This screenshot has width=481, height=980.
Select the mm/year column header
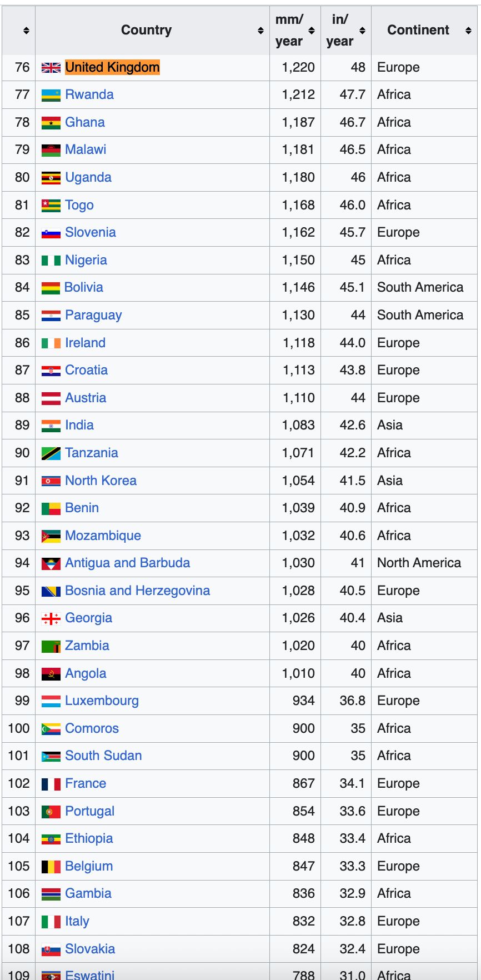[289, 30]
